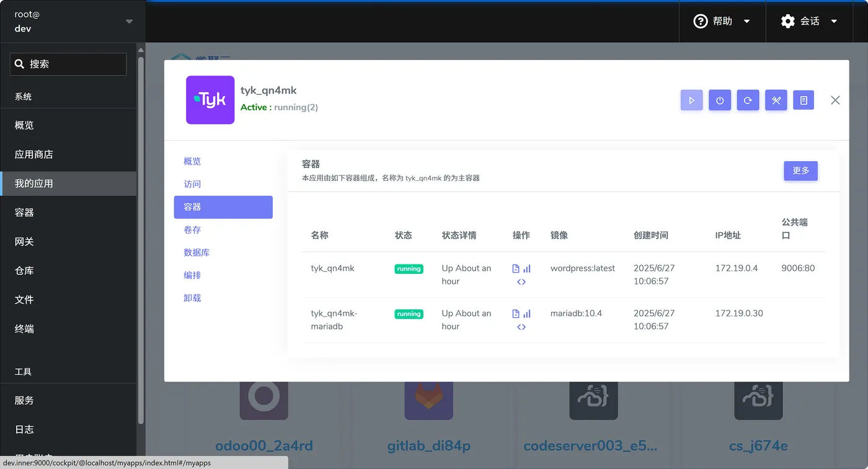
Task: Open stats chart icon for mariadb:10.4 container
Action: coord(527,314)
